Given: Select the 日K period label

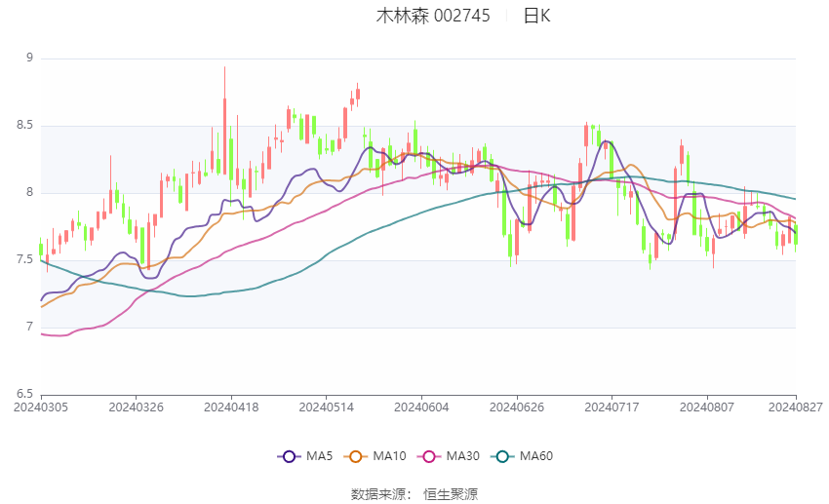Looking at the screenshot, I should point(536,16).
